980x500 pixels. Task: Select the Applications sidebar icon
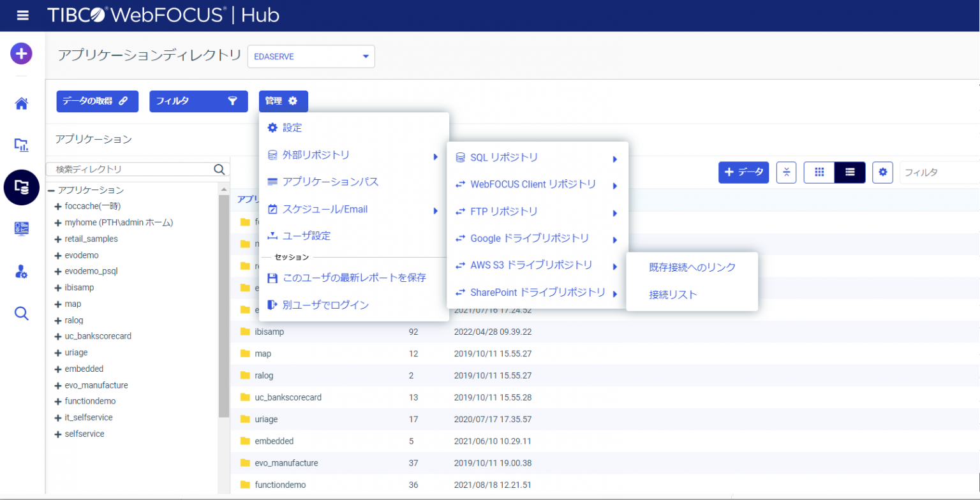[21, 187]
